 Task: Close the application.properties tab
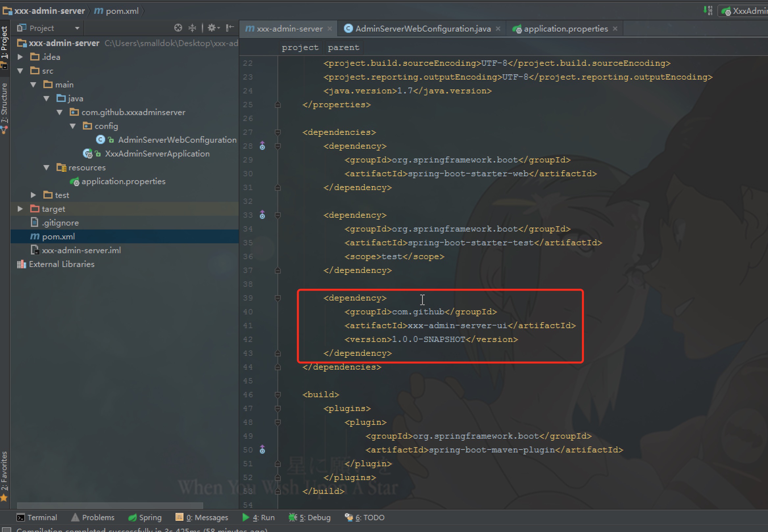click(x=615, y=29)
